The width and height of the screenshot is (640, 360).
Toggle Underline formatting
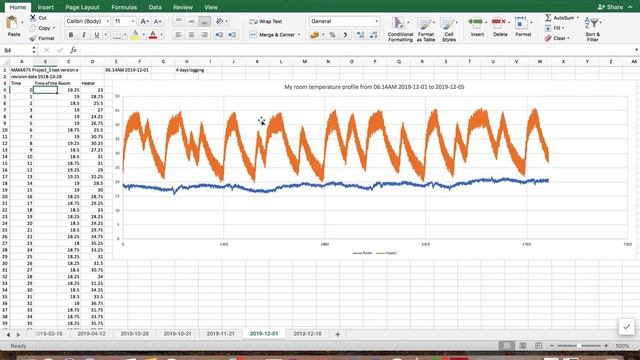click(96, 35)
